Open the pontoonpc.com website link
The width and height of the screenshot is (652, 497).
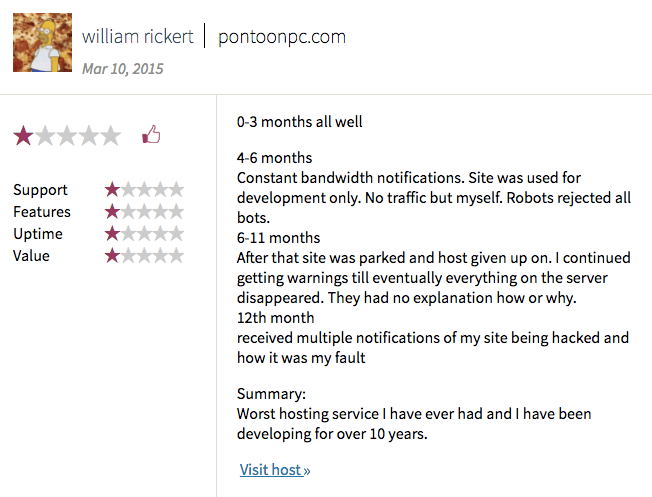pos(282,37)
